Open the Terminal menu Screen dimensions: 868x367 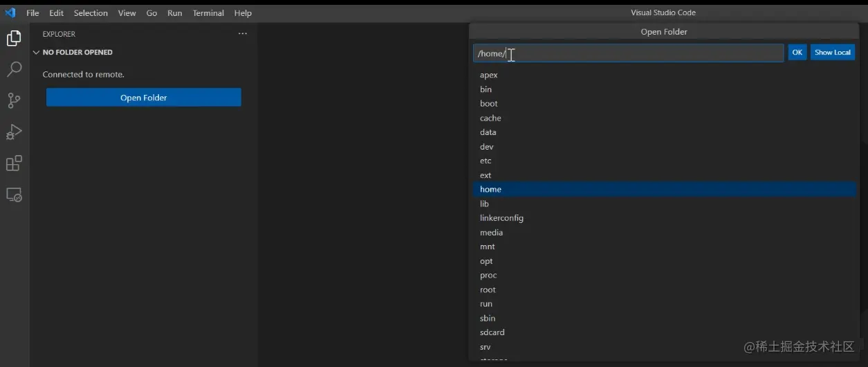point(208,13)
